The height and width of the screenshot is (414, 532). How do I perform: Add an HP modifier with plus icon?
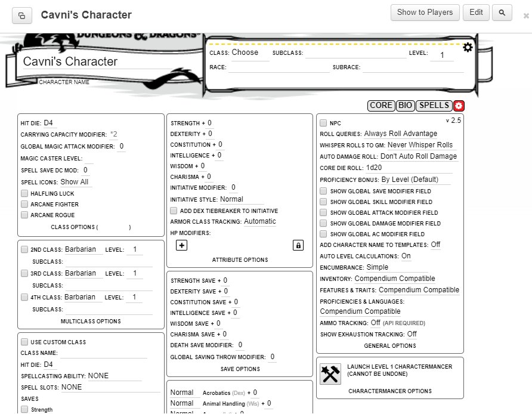click(x=181, y=245)
